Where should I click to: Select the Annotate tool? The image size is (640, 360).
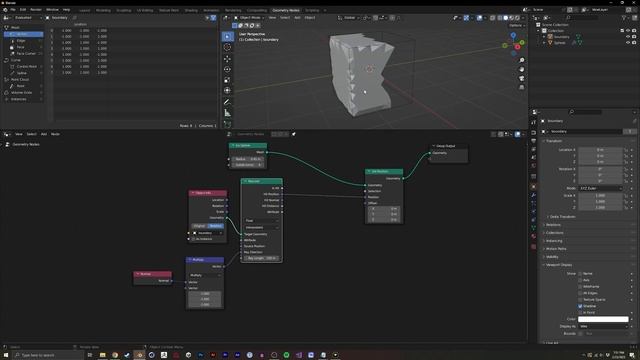pos(227,102)
